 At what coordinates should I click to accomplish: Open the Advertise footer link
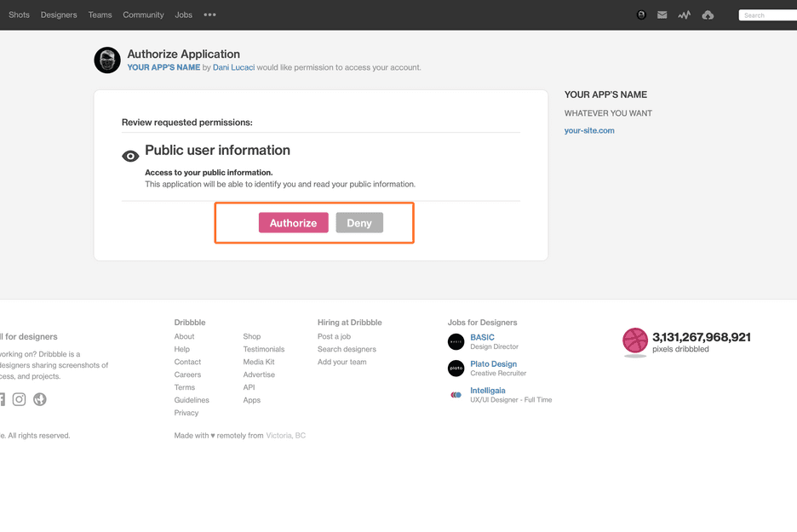click(259, 375)
